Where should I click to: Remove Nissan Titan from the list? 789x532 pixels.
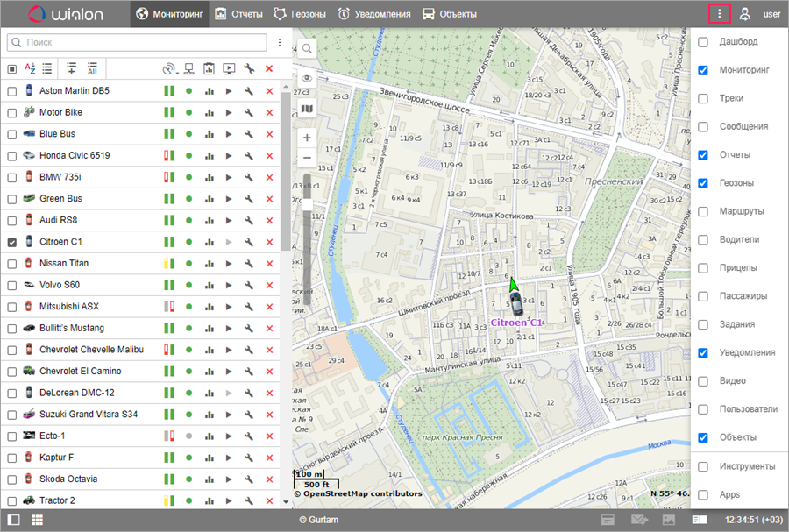click(x=269, y=264)
